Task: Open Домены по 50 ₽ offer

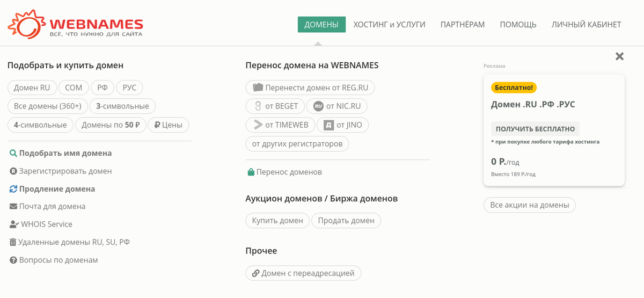Action: click(111, 125)
